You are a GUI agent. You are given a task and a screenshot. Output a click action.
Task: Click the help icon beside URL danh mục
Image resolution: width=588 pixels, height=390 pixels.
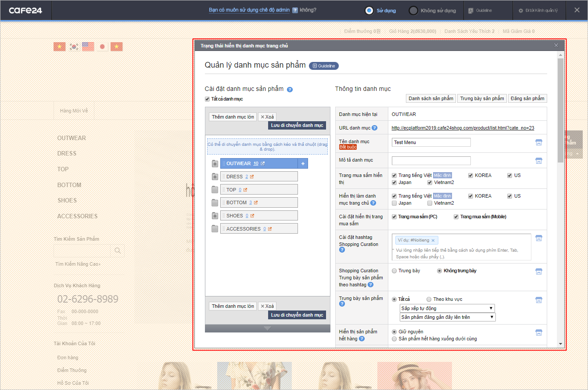(374, 128)
